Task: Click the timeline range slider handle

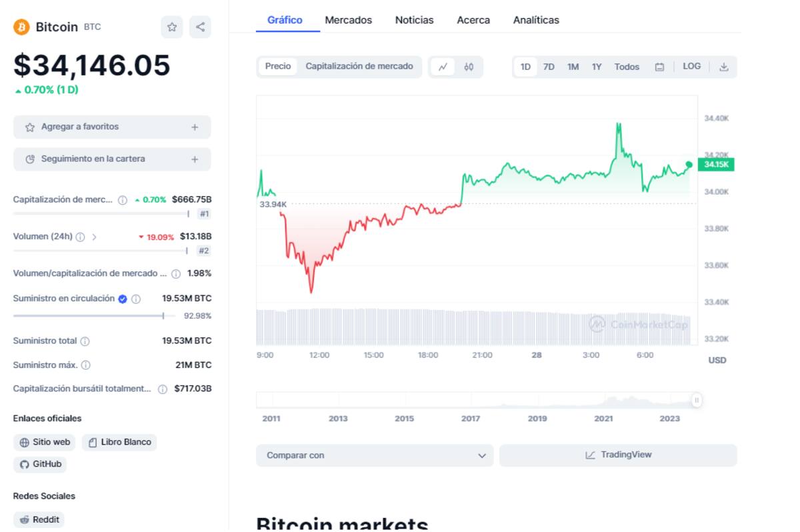Action: click(x=697, y=400)
